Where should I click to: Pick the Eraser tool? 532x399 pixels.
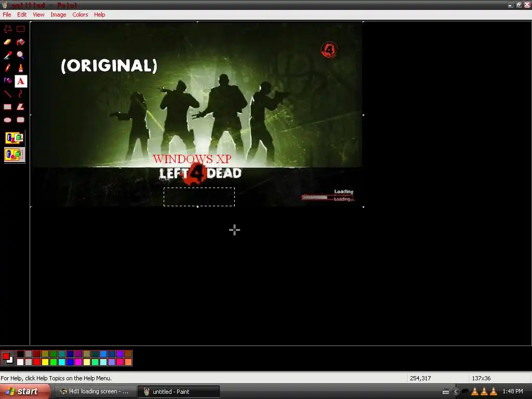coord(7,42)
